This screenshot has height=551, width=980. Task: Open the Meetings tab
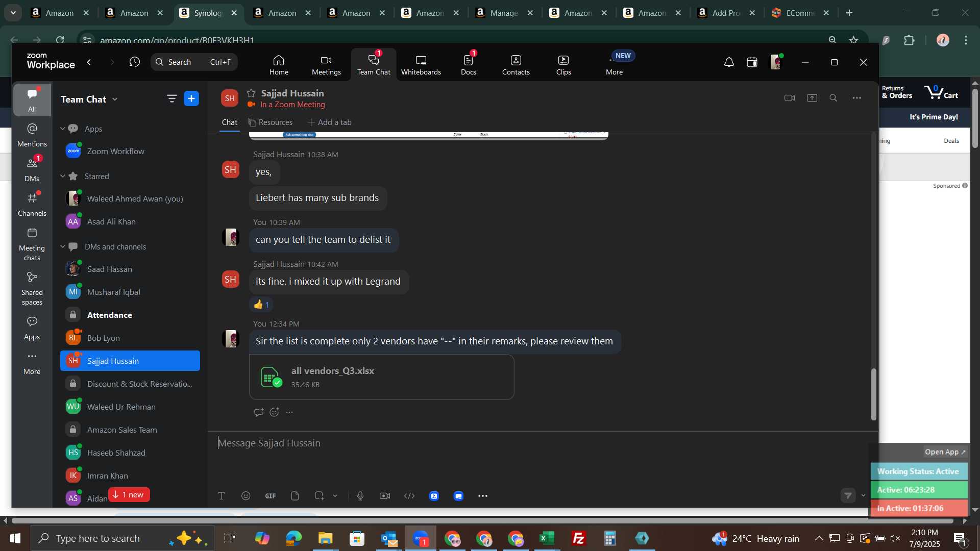pos(326,65)
